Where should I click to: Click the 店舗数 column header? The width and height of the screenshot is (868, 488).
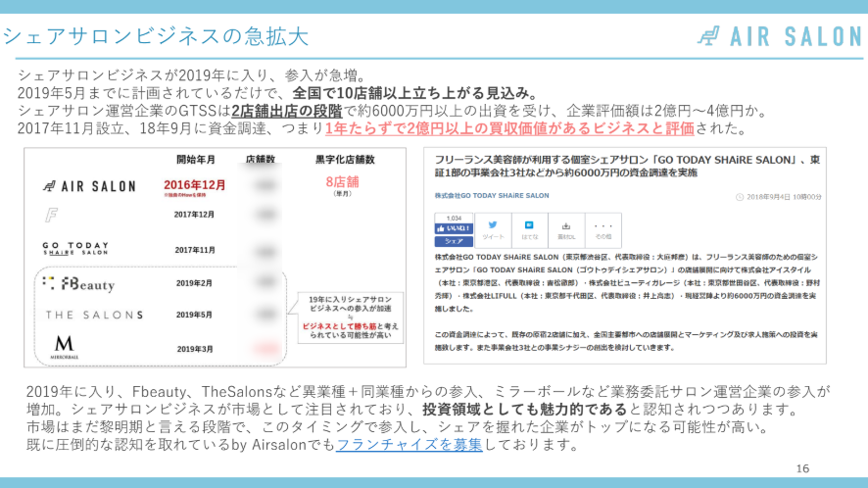click(x=261, y=160)
